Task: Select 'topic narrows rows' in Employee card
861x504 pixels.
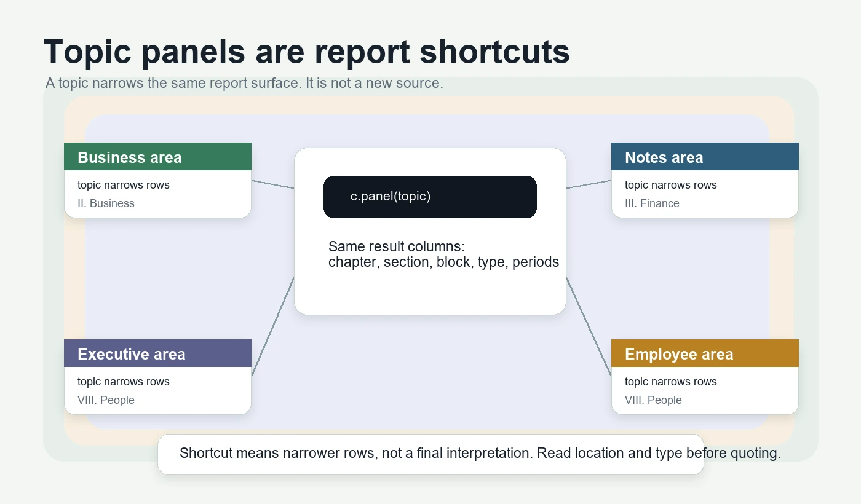Action: tap(671, 382)
